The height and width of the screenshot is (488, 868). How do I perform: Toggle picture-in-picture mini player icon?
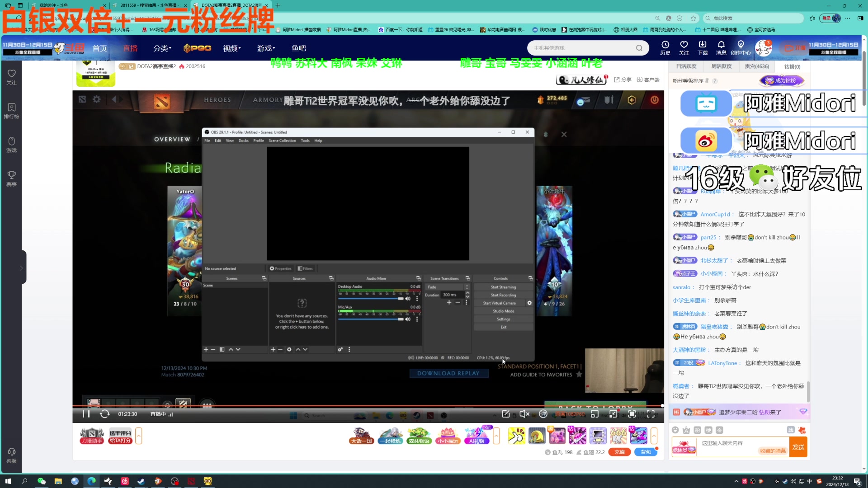coord(594,414)
